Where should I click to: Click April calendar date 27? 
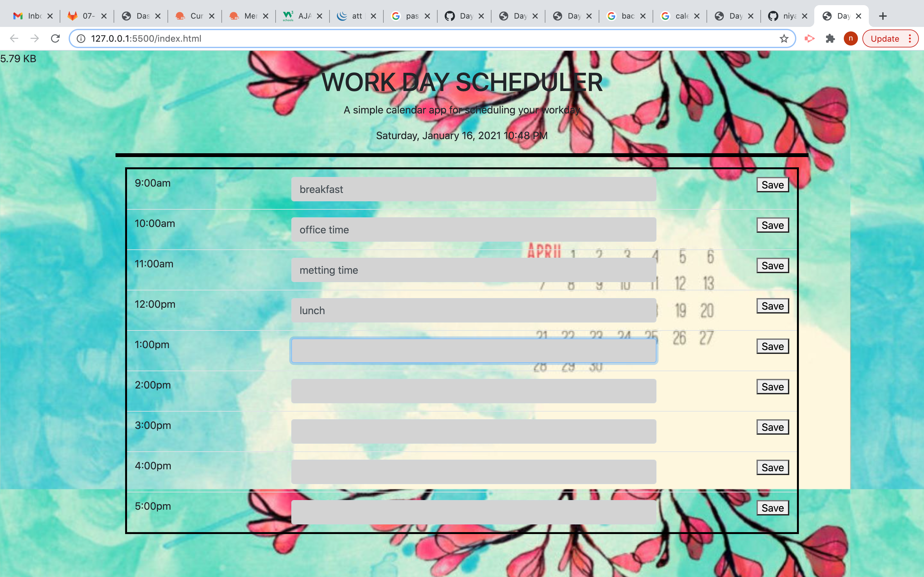pos(707,338)
